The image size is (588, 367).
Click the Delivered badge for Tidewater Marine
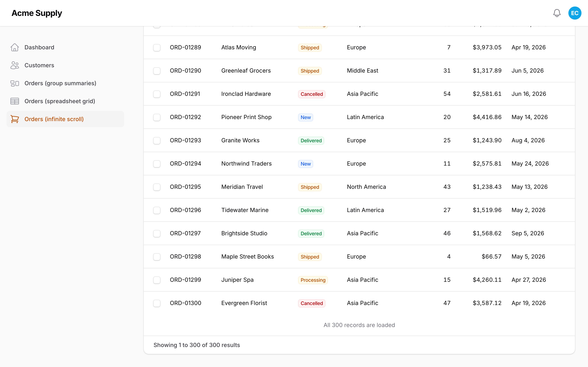311,210
